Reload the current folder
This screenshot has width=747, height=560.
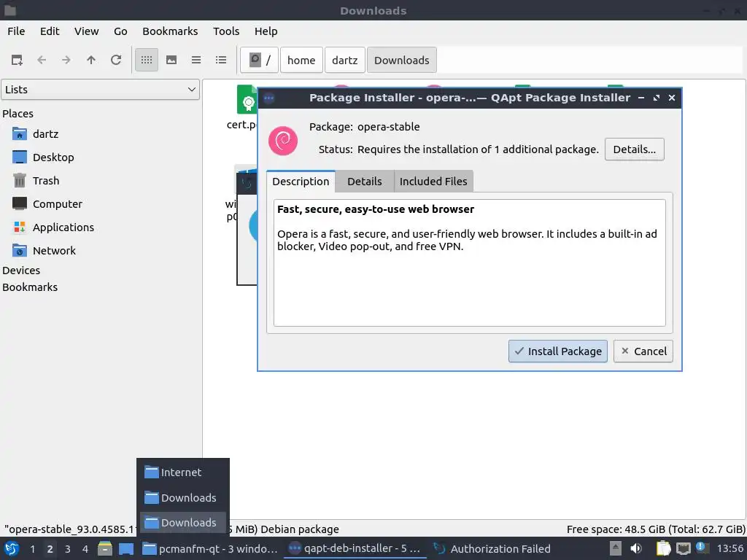click(116, 60)
